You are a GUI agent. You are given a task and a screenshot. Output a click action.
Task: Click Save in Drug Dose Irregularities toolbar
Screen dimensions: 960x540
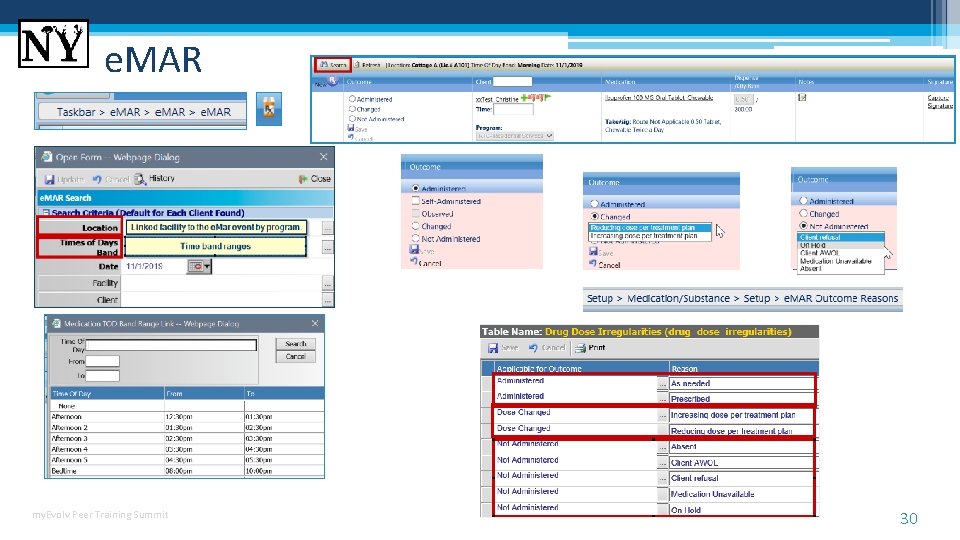click(504, 348)
